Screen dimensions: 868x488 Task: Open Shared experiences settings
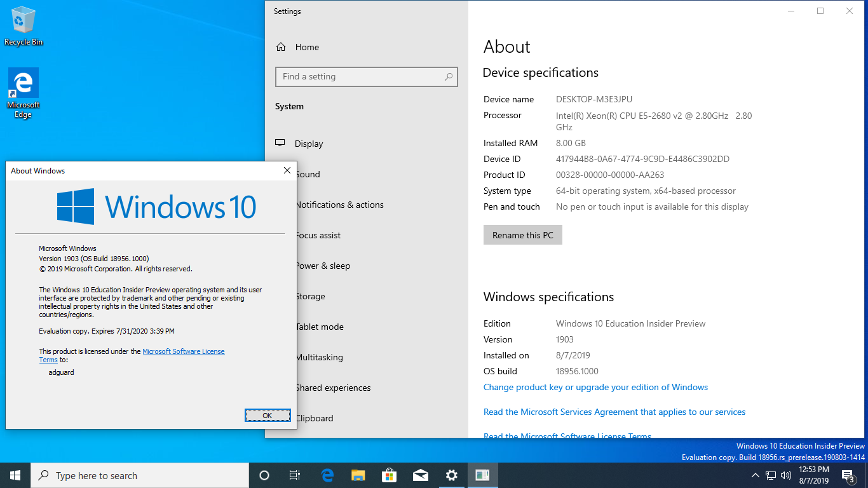[334, 388]
